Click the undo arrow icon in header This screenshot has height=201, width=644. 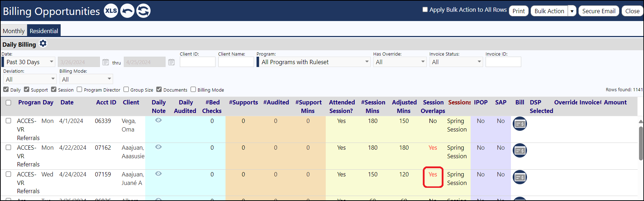[x=127, y=11]
